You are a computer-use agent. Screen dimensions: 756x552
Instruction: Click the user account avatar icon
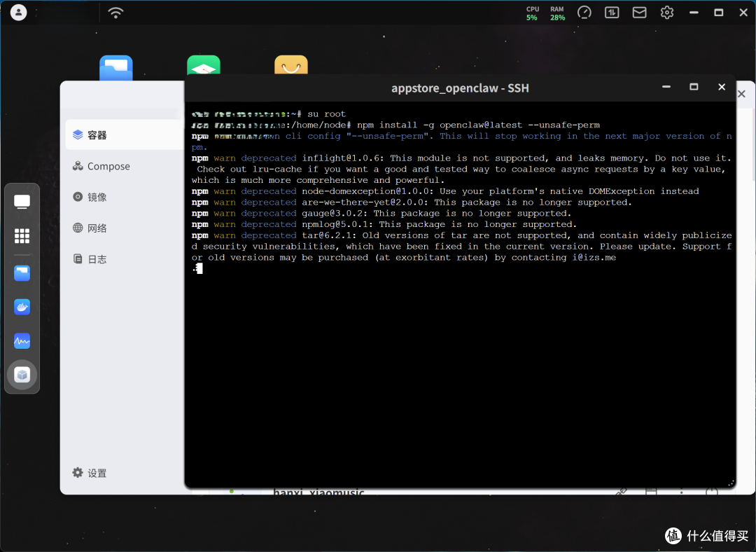[19, 12]
